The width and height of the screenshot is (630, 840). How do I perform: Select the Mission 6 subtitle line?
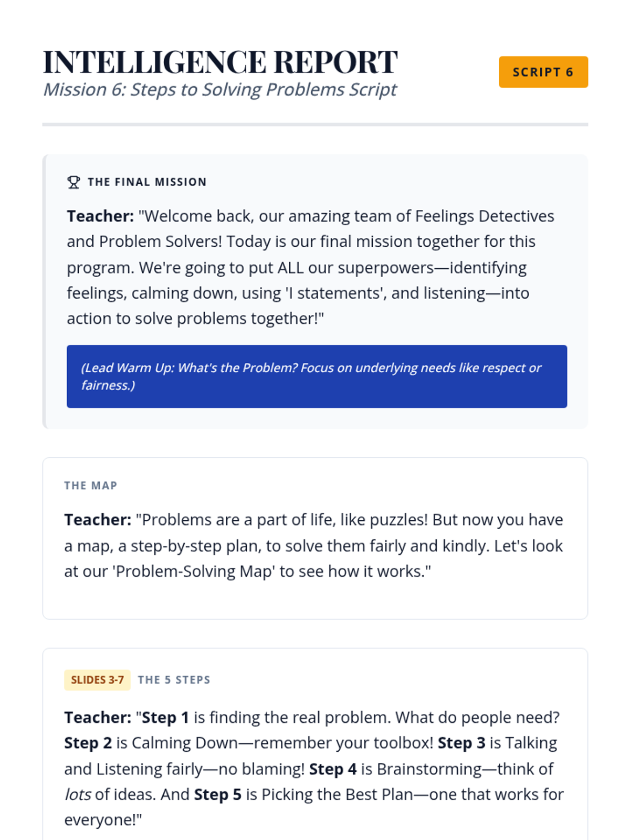219,90
